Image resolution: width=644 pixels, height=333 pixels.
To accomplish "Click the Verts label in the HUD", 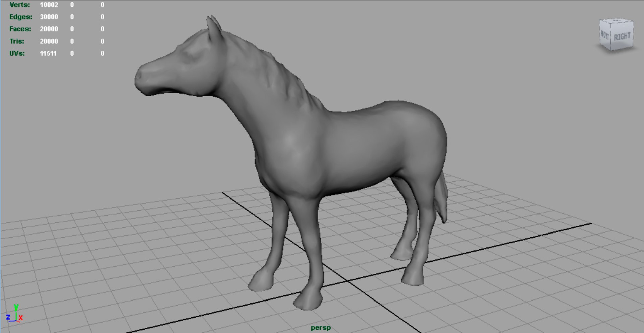I will click(x=19, y=5).
